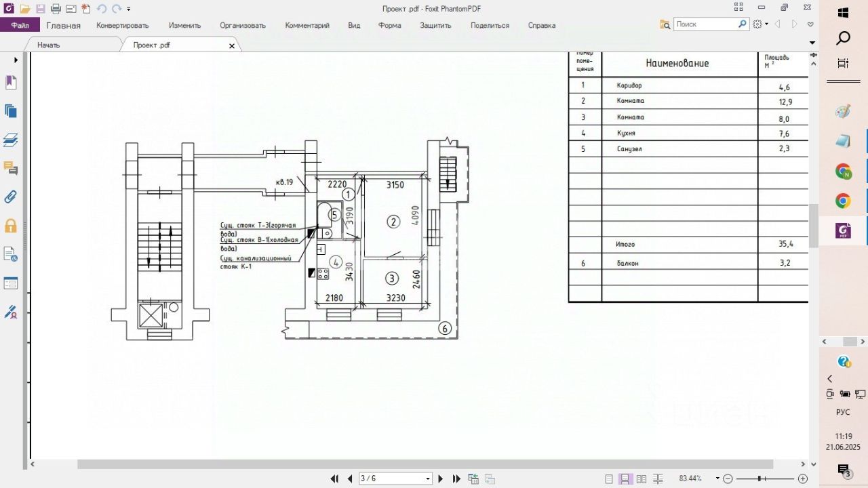This screenshot has width=868, height=488.
Task: Switch to facing pages view mode
Action: tap(642, 479)
